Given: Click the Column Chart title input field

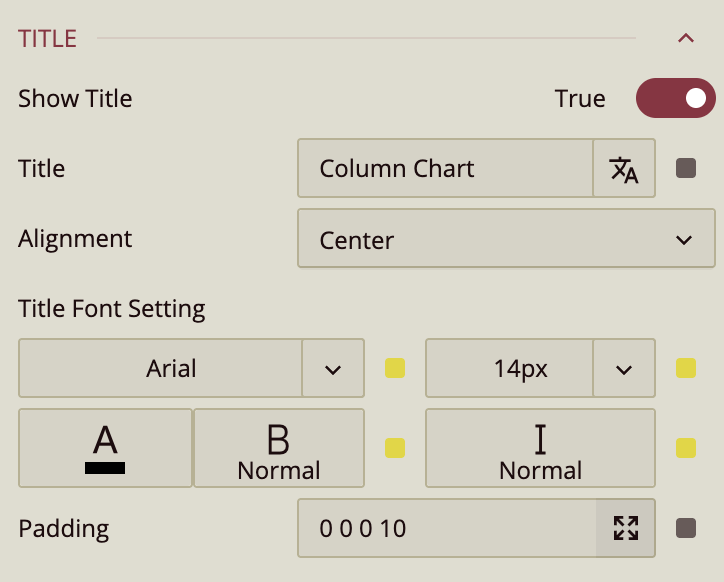Looking at the screenshot, I should (446, 169).
